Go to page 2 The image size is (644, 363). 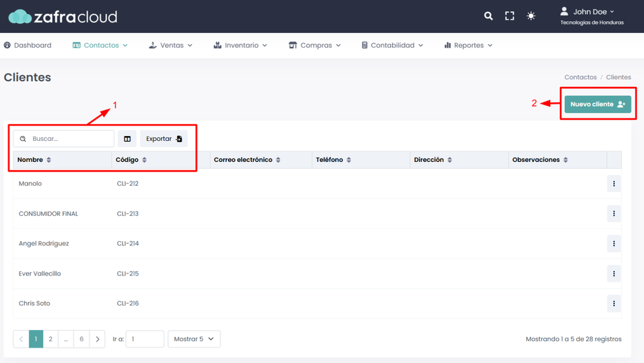coord(50,339)
